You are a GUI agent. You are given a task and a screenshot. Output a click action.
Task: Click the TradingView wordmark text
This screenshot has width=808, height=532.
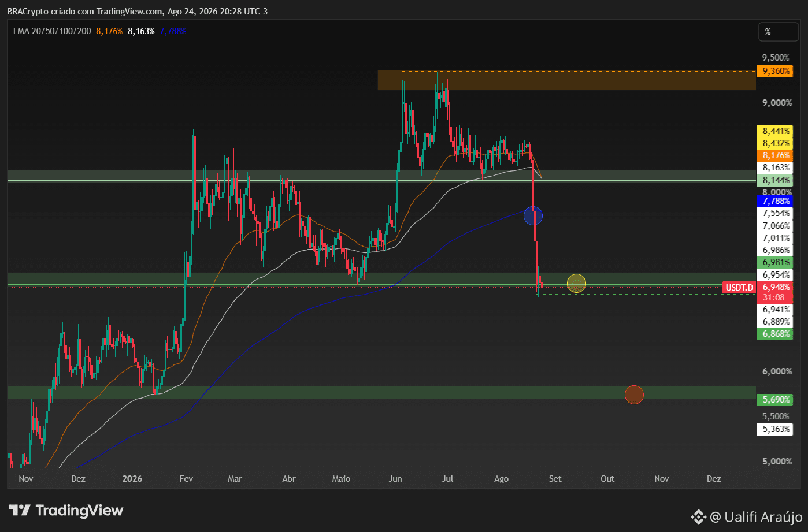coord(80,511)
